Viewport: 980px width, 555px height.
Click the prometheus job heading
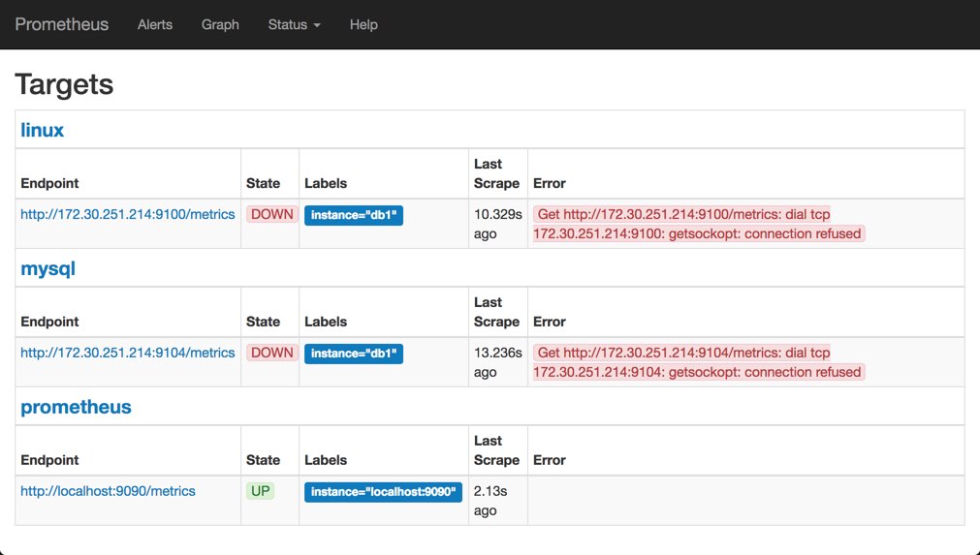[x=76, y=407]
